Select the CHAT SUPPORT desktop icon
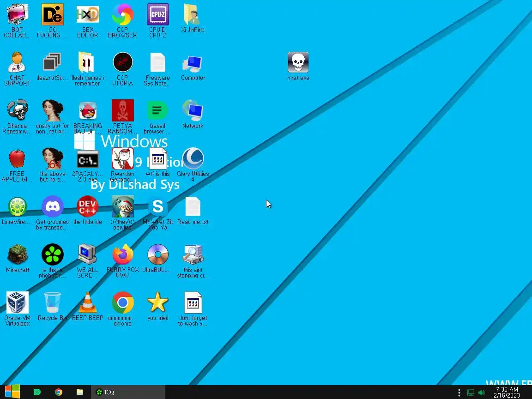The height and width of the screenshot is (399, 532). [x=17, y=62]
